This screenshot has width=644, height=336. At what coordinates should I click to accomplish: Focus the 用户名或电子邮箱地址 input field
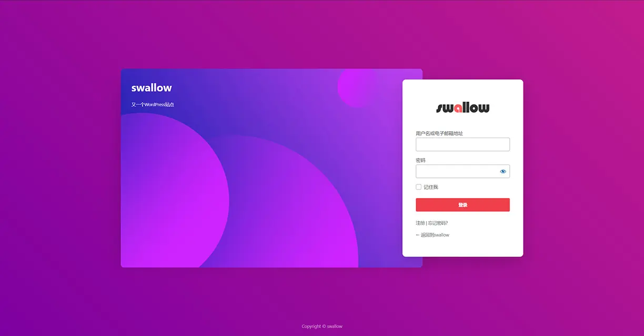(462, 144)
